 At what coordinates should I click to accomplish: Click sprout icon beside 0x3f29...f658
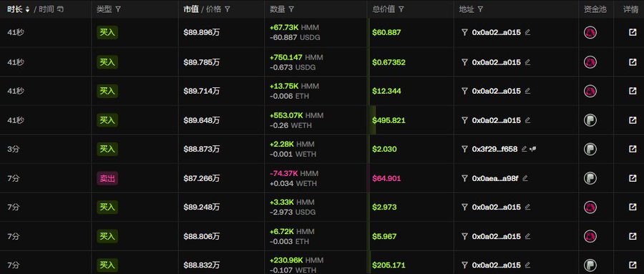532,149
